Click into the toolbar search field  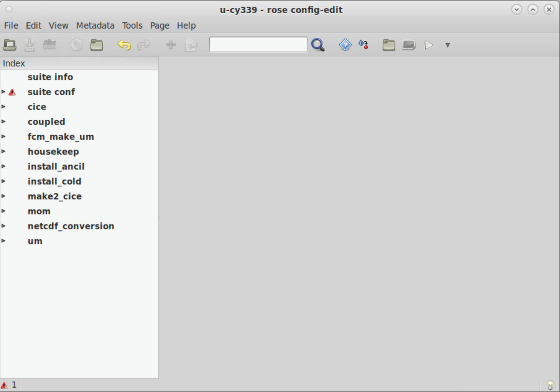pyautogui.click(x=258, y=45)
